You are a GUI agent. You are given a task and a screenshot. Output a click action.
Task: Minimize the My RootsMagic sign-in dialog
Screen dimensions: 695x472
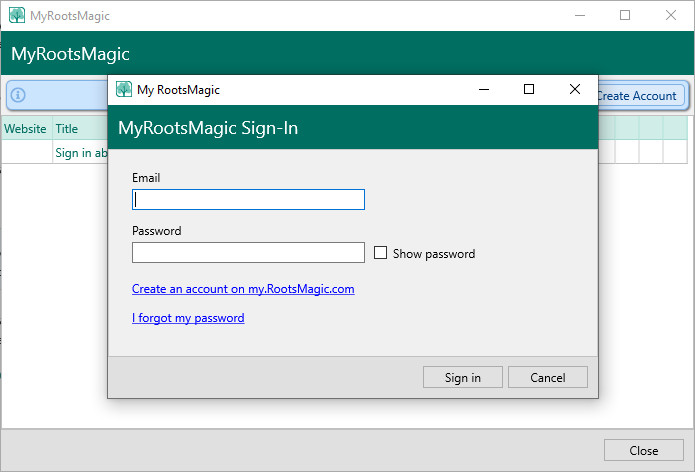[x=483, y=89]
